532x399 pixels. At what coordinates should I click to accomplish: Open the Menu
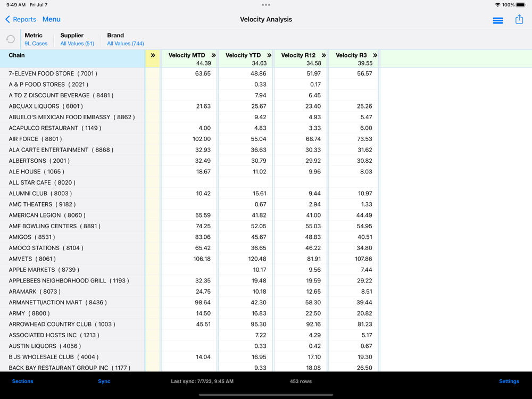(52, 19)
